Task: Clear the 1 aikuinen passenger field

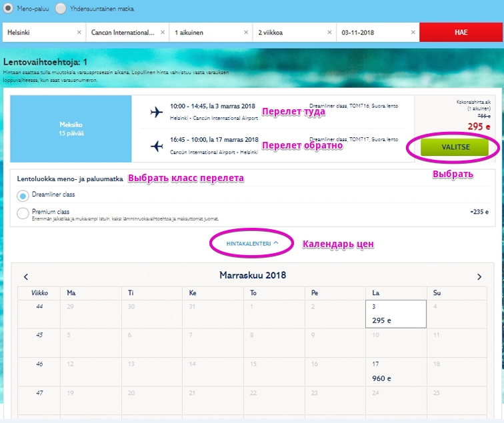Action: click(245, 32)
